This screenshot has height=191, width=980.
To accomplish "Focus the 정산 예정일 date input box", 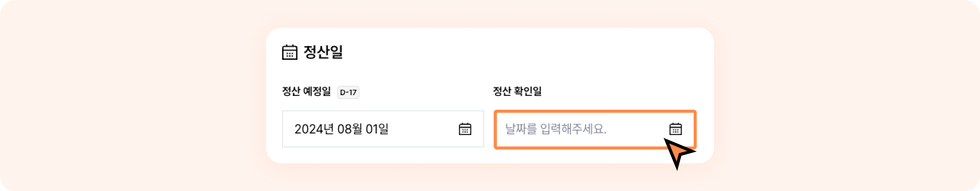I will point(383,129).
